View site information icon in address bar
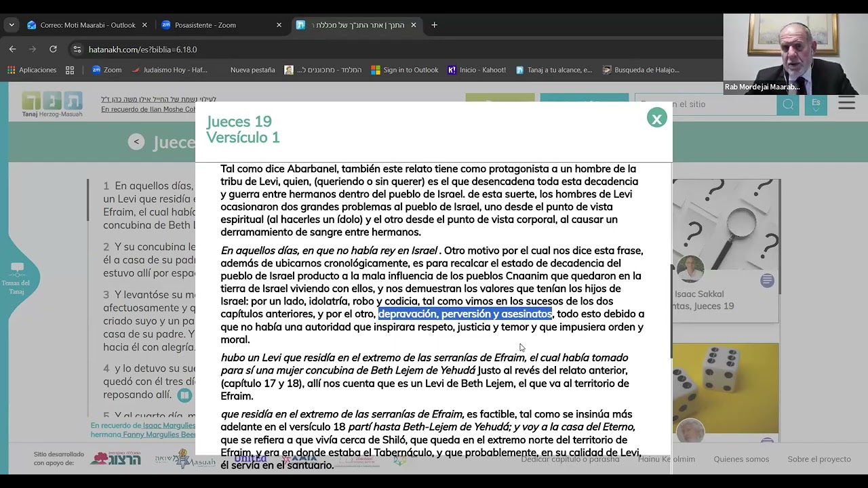 [77, 49]
